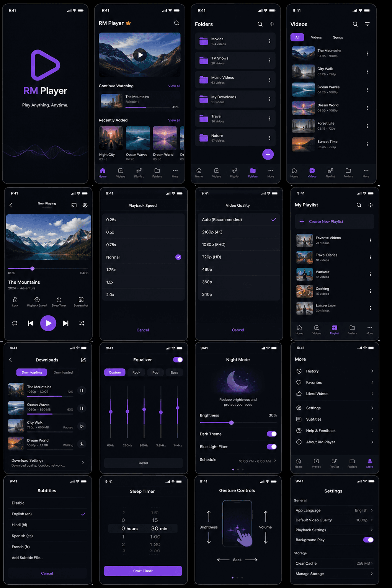Open the cast icon on Now Playing

click(74, 205)
